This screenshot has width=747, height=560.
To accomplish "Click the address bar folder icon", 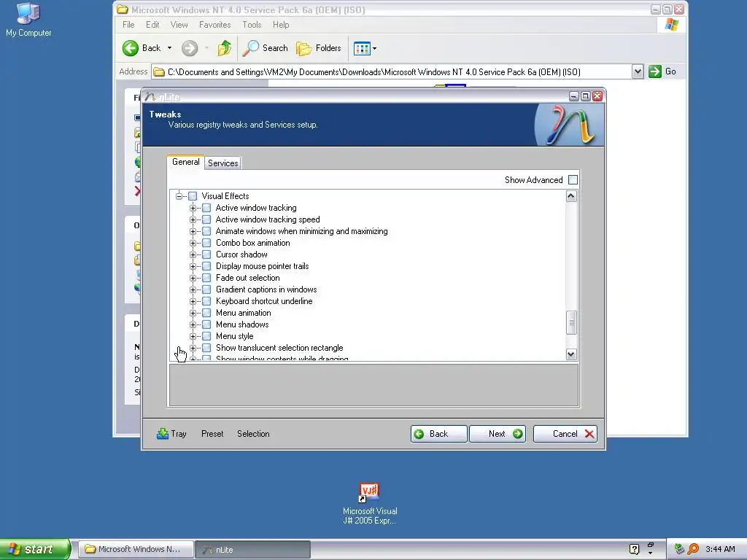I will pos(159,72).
